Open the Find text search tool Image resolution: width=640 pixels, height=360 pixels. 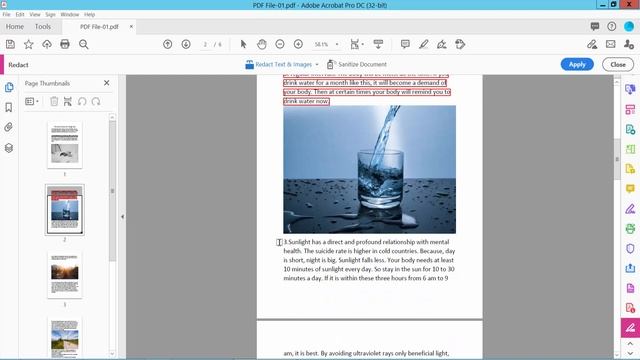click(x=84, y=44)
